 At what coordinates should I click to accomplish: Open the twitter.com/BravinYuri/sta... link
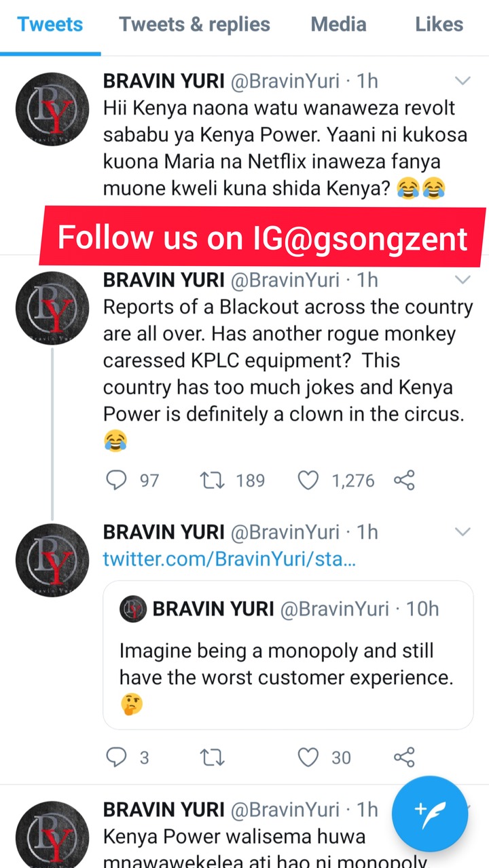[x=229, y=559]
